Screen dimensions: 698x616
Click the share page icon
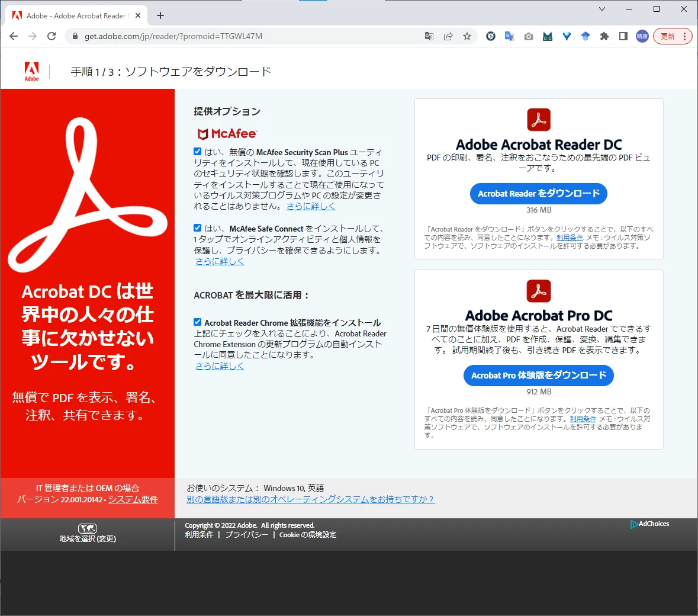(x=448, y=36)
